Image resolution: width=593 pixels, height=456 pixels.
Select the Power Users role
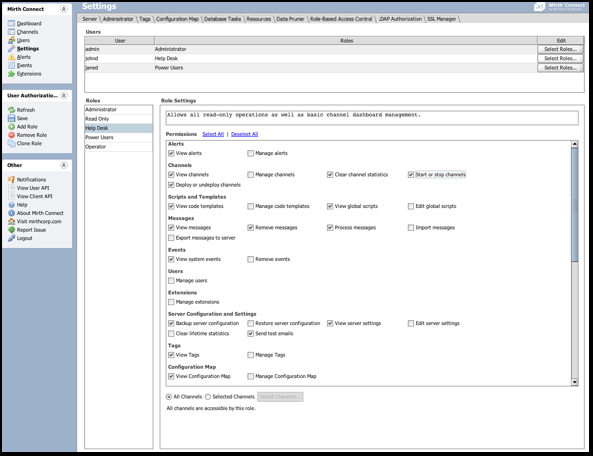(x=119, y=137)
